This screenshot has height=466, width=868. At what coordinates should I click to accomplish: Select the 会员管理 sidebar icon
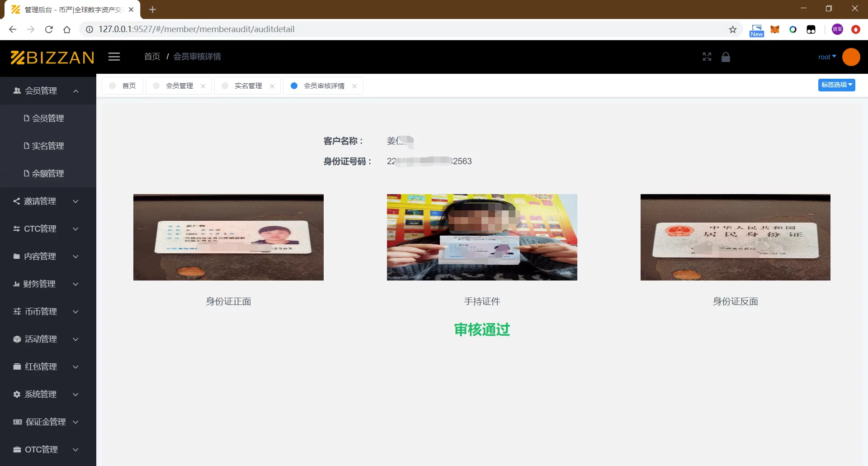coord(16,90)
